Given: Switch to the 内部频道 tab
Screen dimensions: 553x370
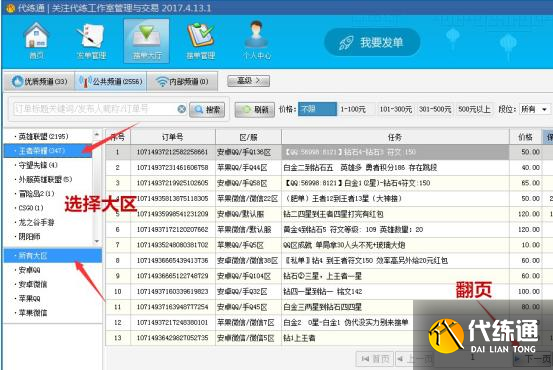Looking at the screenshot, I should (182, 81).
